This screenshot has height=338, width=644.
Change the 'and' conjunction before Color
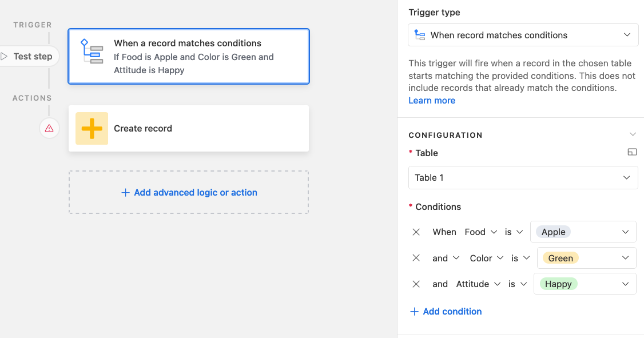click(x=446, y=258)
